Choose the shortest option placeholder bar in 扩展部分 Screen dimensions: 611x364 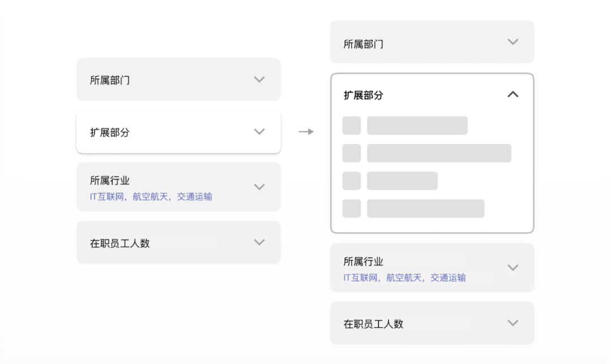(402, 181)
